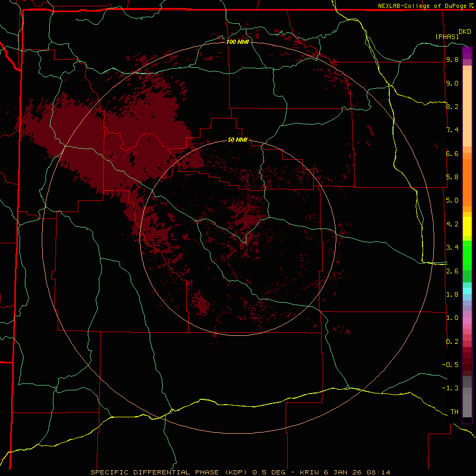Click the 100 NMI range ring label
The width and height of the screenshot is (476, 476).
tap(237, 42)
